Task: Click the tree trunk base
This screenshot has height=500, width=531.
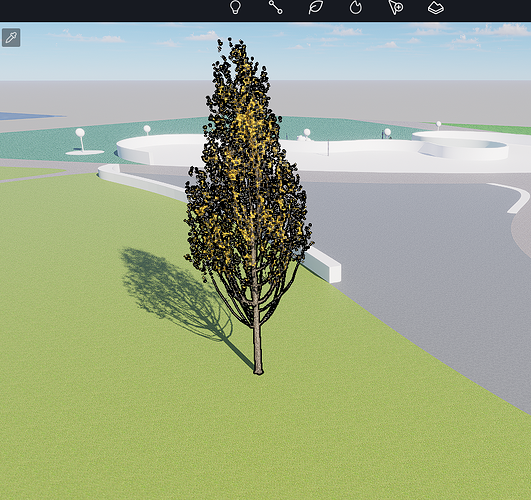Action: [x=258, y=368]
